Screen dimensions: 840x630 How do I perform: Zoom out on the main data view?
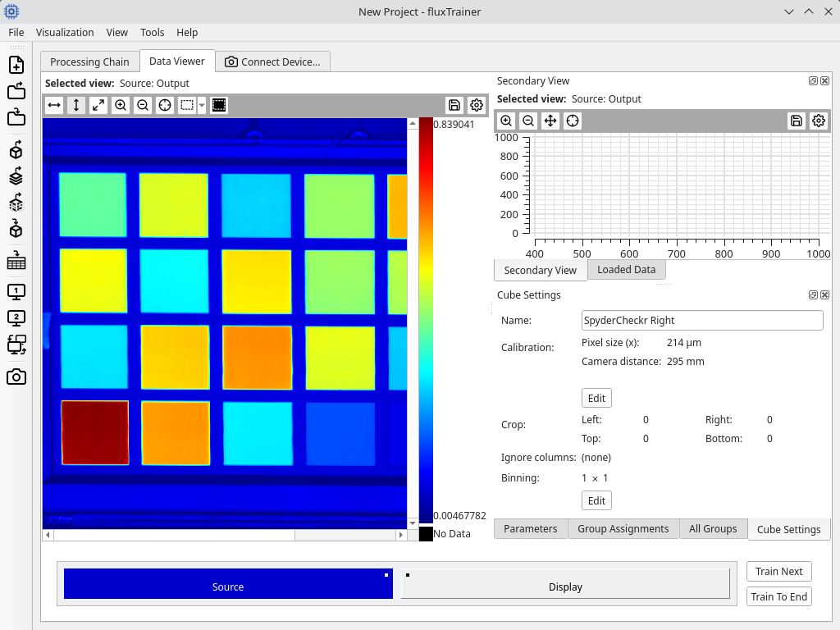click(143, 105)
